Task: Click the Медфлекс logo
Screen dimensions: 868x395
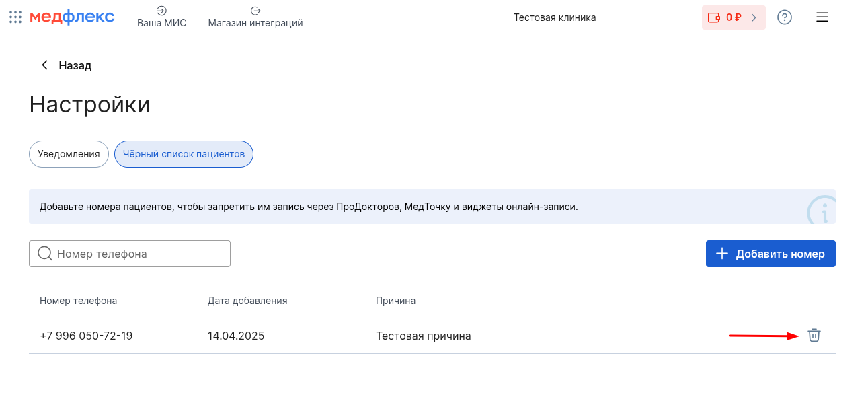Action: pyautogui.click(x=72, y=17)
